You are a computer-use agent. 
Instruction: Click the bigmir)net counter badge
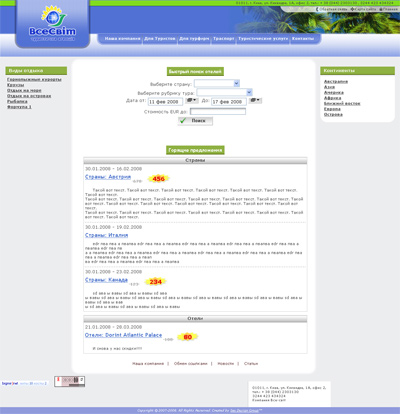24,383
